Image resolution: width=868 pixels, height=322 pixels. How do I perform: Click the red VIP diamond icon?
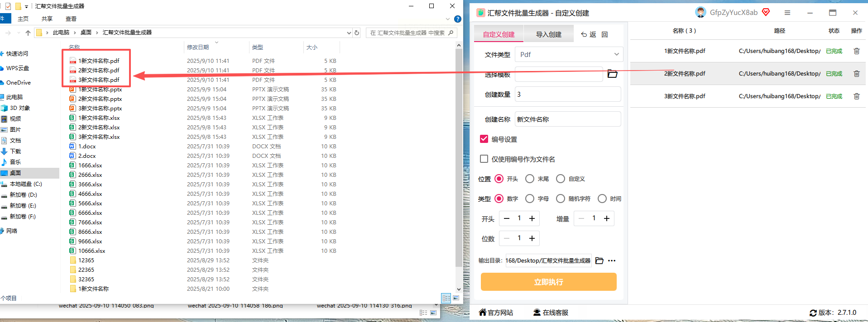766,12
